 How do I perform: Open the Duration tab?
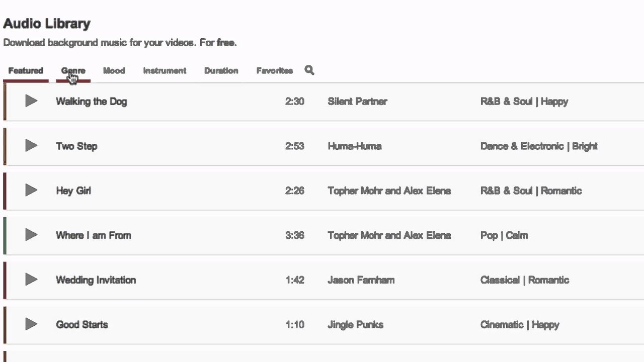221,71
